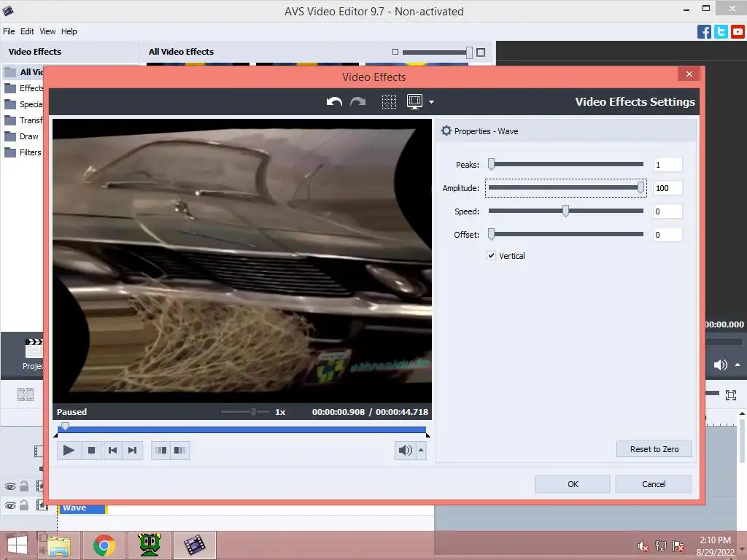Screen dimensions: 747x560
Task: Click the large thumbnails icon
Action: coord(481,52)
